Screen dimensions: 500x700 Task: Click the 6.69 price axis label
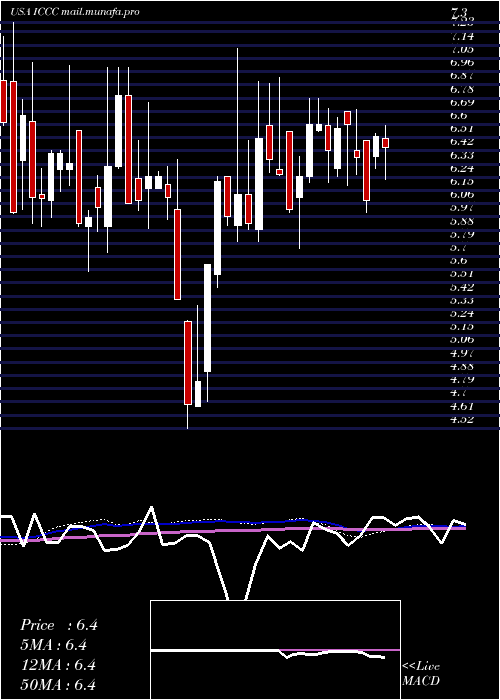(x=462, y=102)
